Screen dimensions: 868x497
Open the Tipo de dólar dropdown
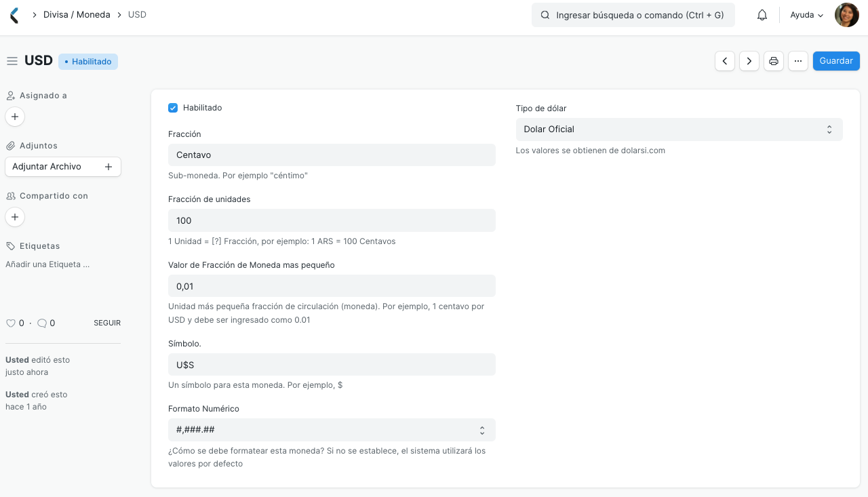click(679, 130)
